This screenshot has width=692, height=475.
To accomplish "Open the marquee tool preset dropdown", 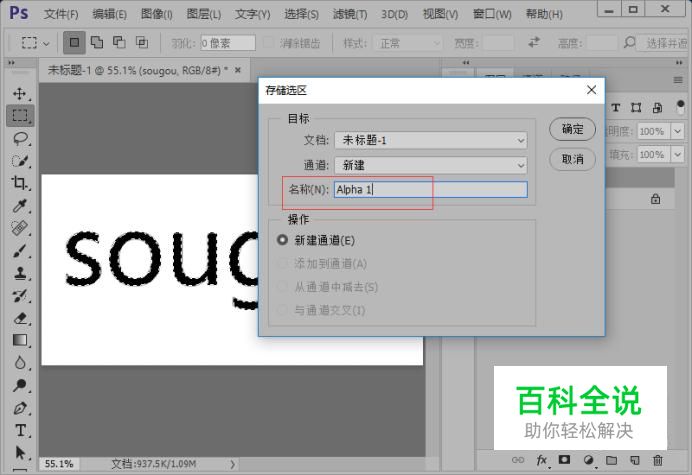I will pyautogui.click(x=46, y=43).
